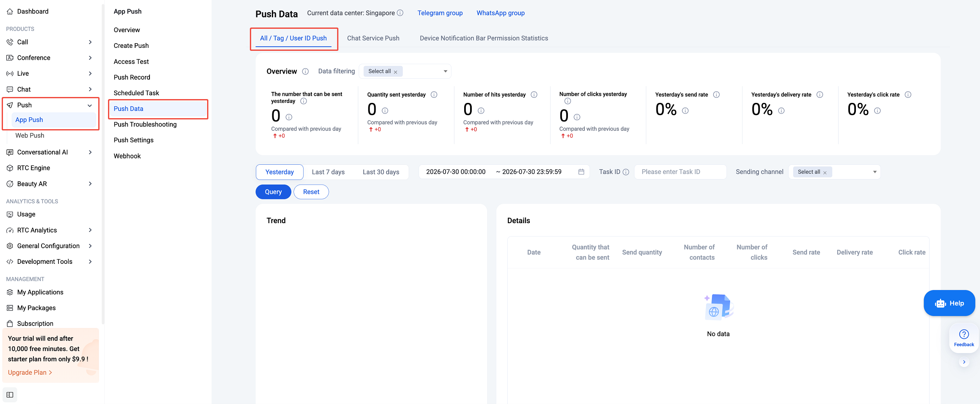Open the WhatsApp group link
The image size is (980, 404).
tap(501, 13)
